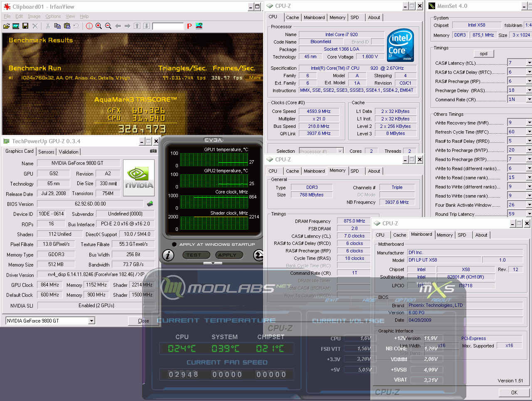Select the Graphics Card tab in GPU-Z
This screenshot has height=401, width=532.
point(20,151)
